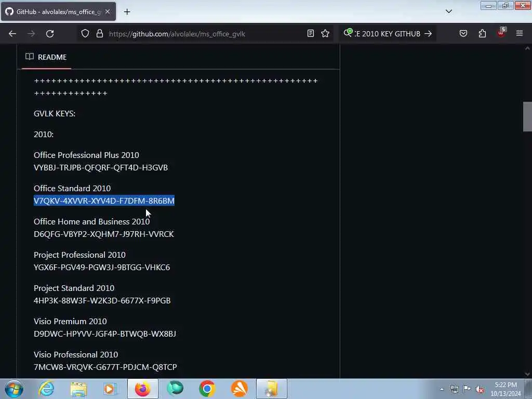Click the Visio Premium 2010 label
Image resolution: width=532 pixels, height=399 pixels.
[x=70, y=321]
